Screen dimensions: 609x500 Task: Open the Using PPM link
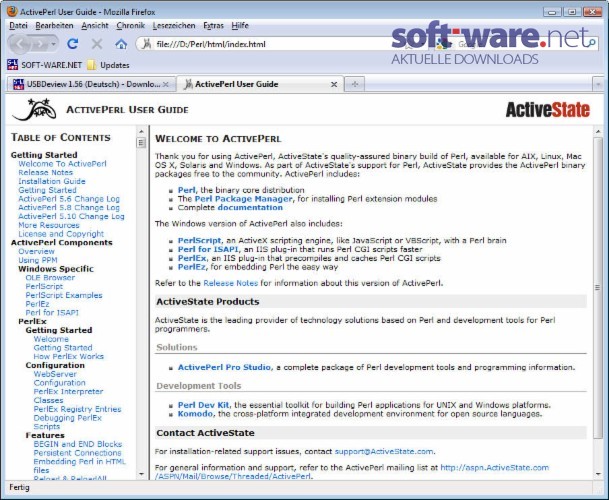click(x=38, y=260)
